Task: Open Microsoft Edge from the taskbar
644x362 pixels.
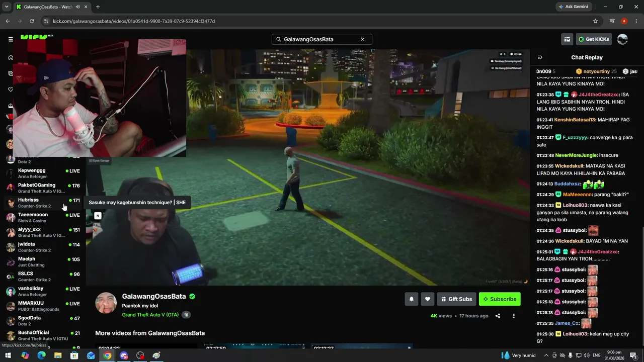Action: (x=41, y=355)
